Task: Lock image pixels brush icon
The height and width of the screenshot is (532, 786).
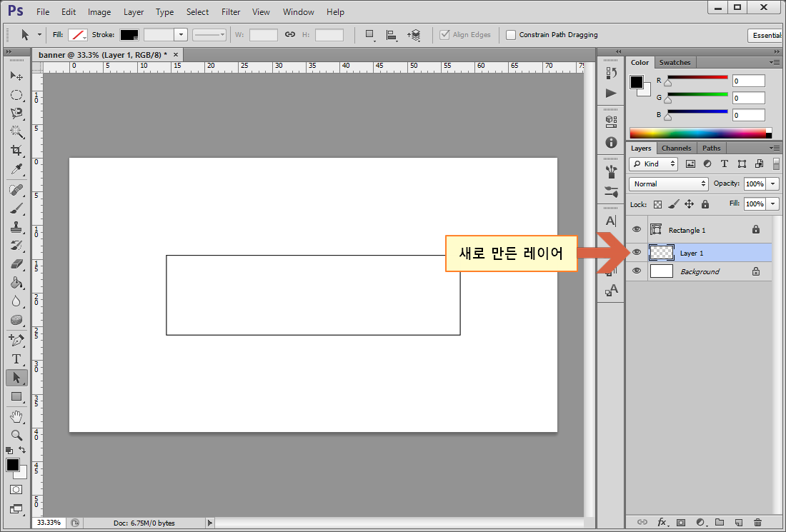Action: pyautogui.click(x=674, y=204)
